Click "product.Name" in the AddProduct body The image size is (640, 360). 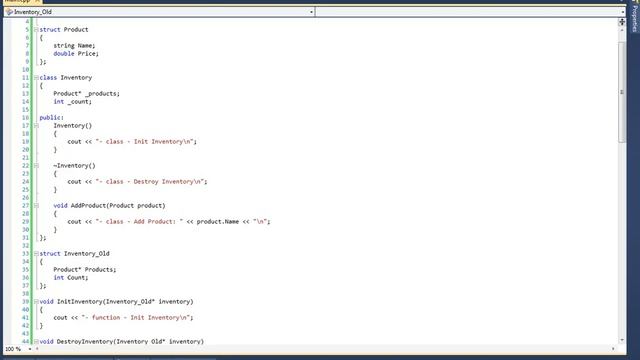click(x=218, y=222)
